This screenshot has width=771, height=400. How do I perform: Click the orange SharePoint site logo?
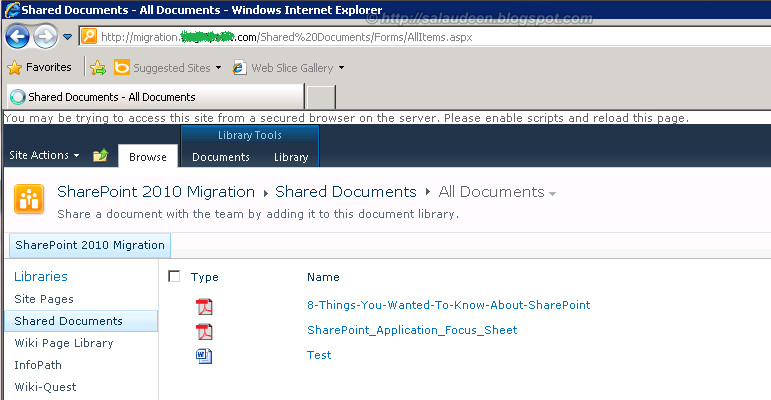pyautogui.click(x=29, y=199)
